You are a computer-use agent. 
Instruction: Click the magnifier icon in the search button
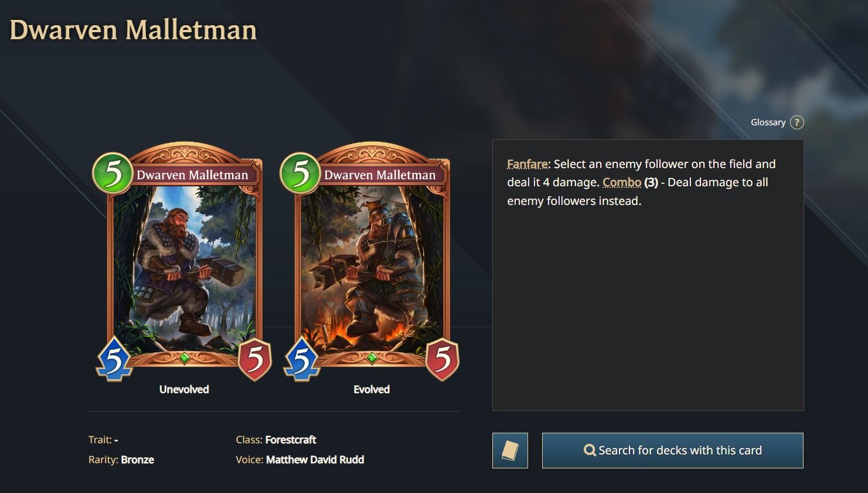590,450
